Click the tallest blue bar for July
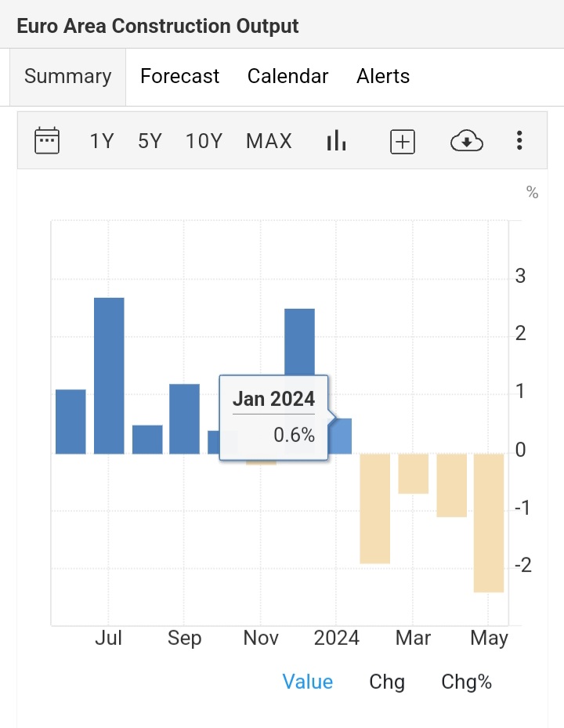This screenshot has width=564, height=728. coord(109,376)
